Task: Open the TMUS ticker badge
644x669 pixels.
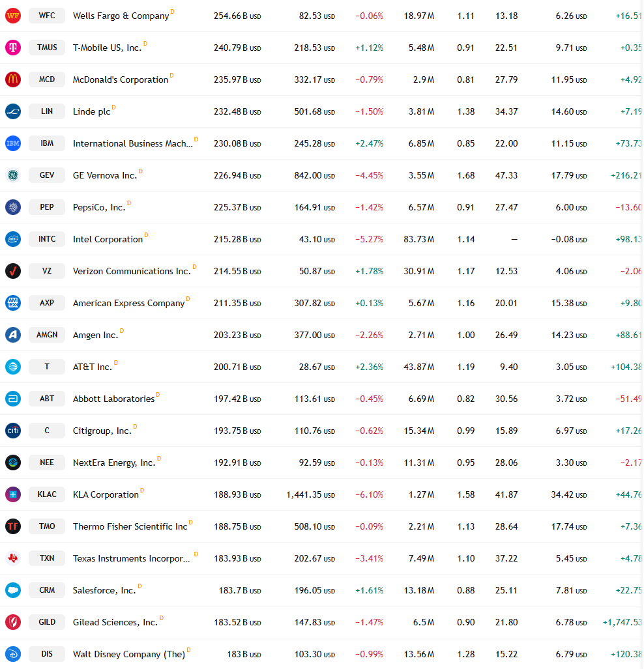Action: pyautogui.click(x=47, y=48)
